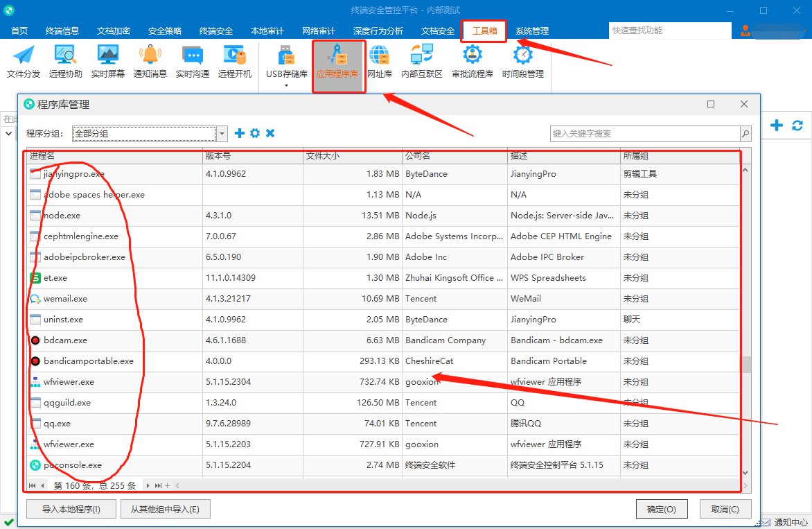Viewport: 812px width, 529px height.
Task: Open the 文档加密 menu tab
Action: 114,31
